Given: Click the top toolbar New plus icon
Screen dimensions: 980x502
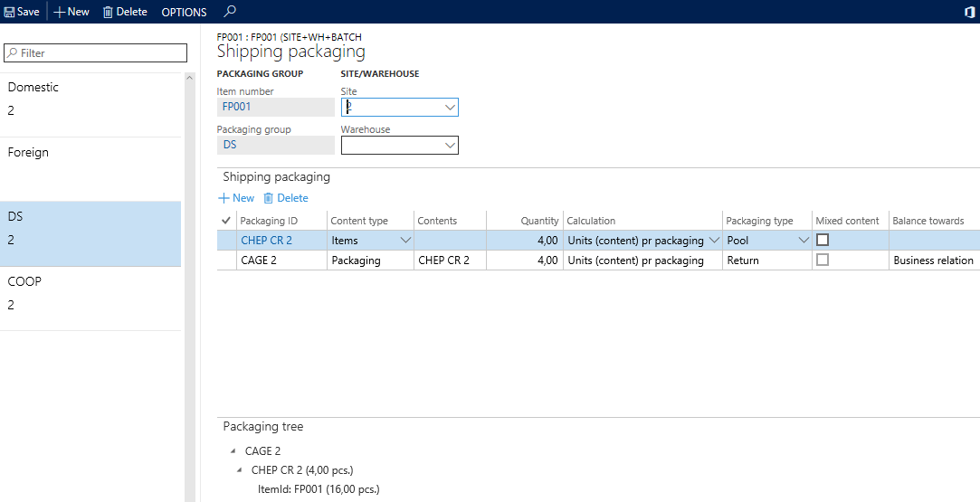Looking at the screenshot, I should 60,12.
